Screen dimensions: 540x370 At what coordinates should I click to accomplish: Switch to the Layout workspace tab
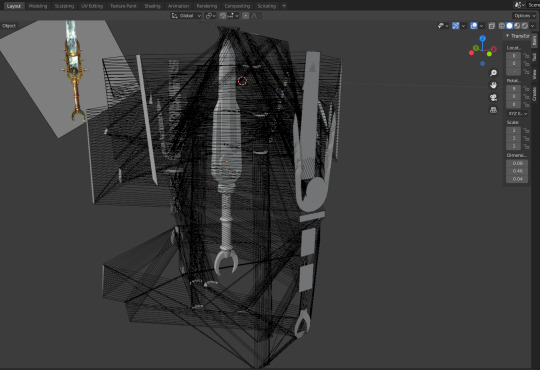pyautogui.click(x=14, y=6)
